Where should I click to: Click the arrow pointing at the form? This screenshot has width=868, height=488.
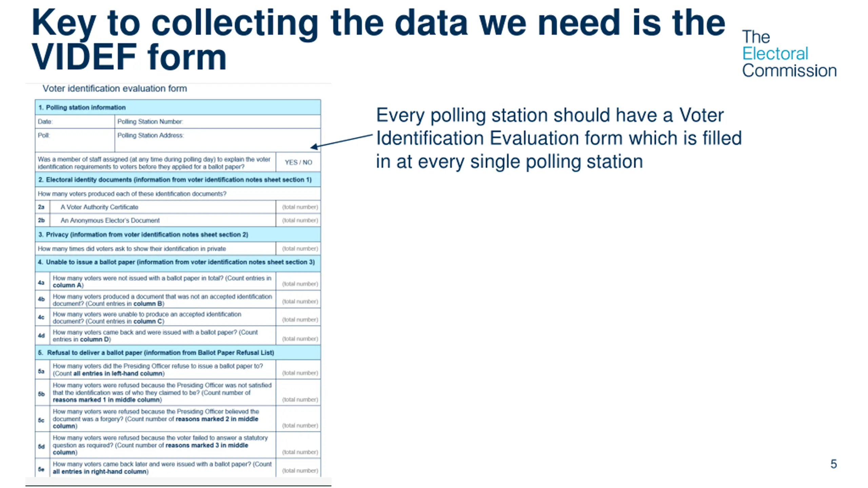(x=341, y=141)
